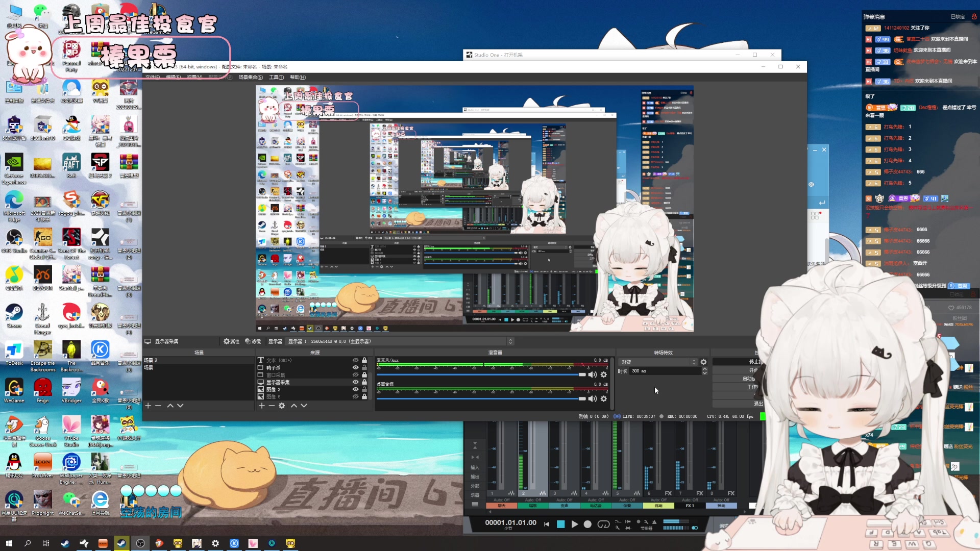Open transition settings gear next to 渐变

[704, 362]
